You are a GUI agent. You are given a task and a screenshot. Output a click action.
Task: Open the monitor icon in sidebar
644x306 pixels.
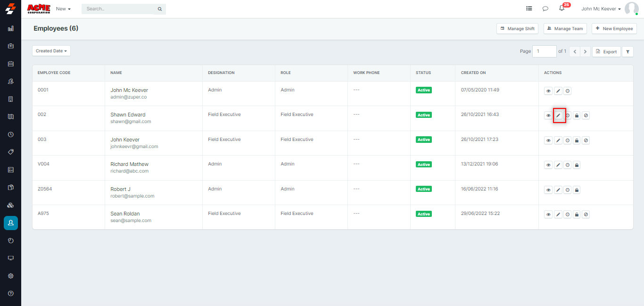[11, 258]
